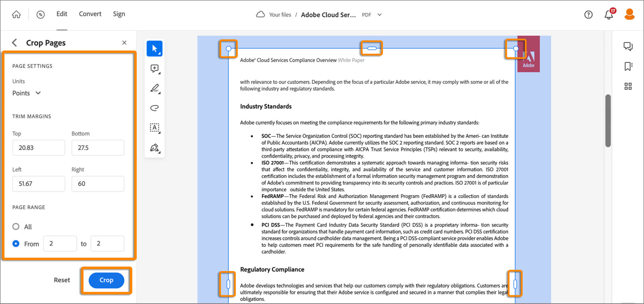Click the Industry Standards heading
Image resolution: width=644 pixels, height=304 pixels.
point(266,106)
